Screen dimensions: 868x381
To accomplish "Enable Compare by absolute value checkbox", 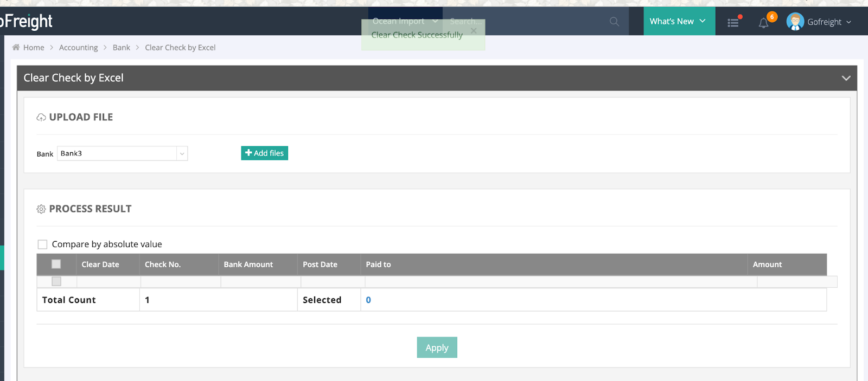I will (42, 244).
